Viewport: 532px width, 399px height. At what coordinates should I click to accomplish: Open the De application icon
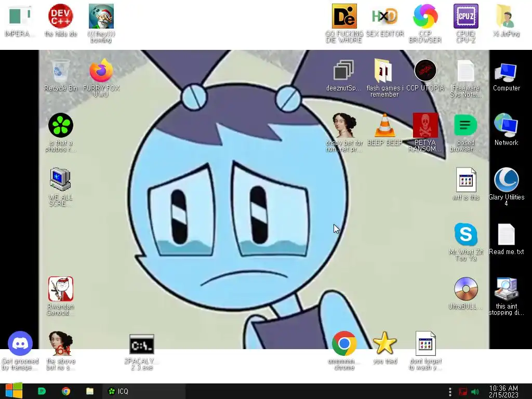tap(344, 16)
